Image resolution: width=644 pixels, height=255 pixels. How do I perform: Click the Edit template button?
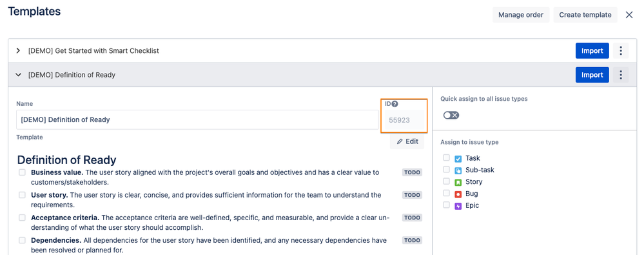click(407, 141)
